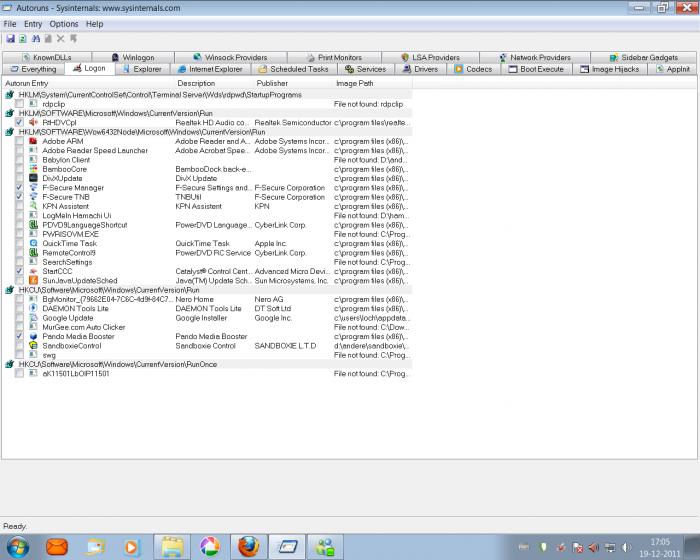Viewport: 700px width, 560px height.
Task: Check the QuickTime Task entry
Action: pos(19,243)
